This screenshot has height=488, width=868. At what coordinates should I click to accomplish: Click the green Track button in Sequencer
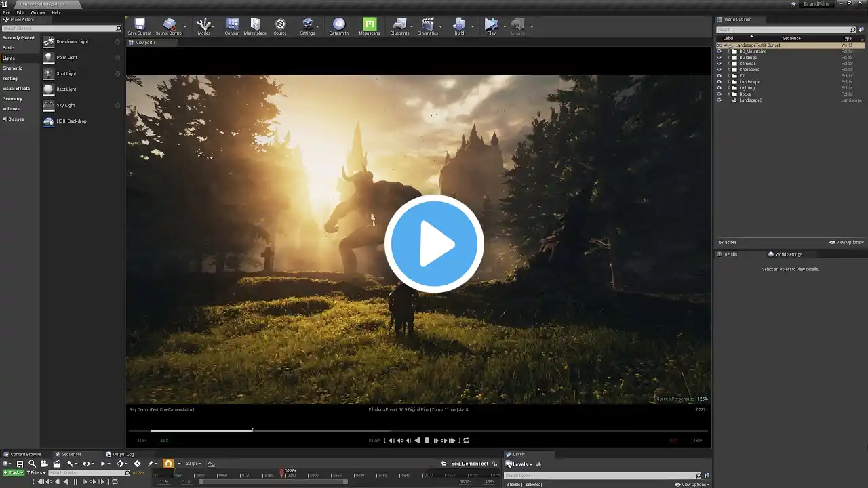click(12, 473)
